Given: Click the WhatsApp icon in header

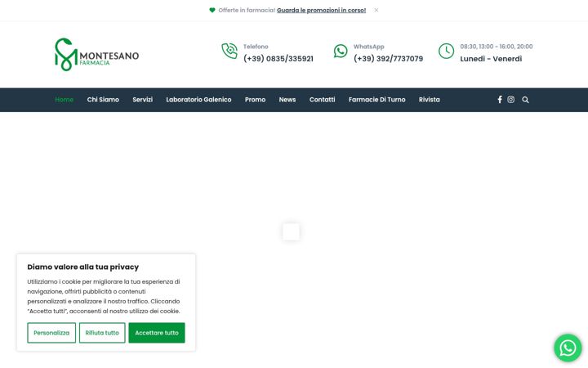Looking at the screenshot, I should [341, 51].
